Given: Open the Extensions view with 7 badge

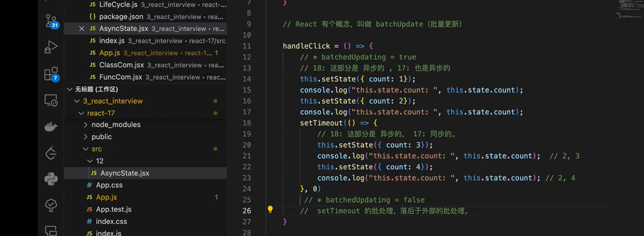Looking at the screenshot, I should click(51, 74).
